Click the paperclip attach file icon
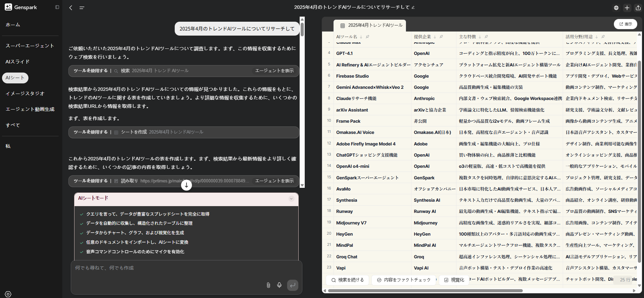The image size is (644, 298). (268, 285)
